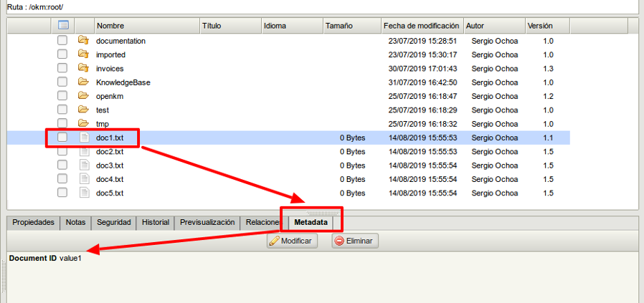The width and height of the screenshot is (644, 303).
Task: Click the imported folder icon
Action: 83,54
